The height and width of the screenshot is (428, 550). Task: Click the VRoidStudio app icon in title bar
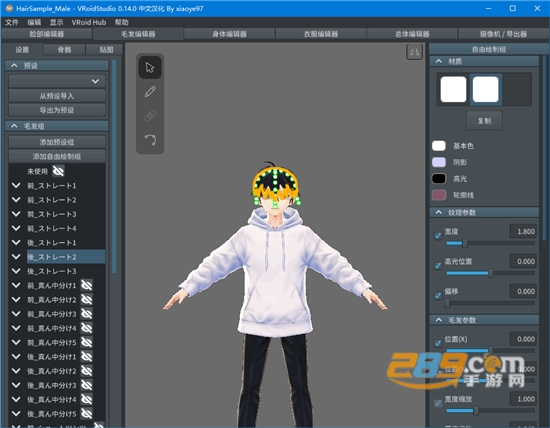coord(9,8)
